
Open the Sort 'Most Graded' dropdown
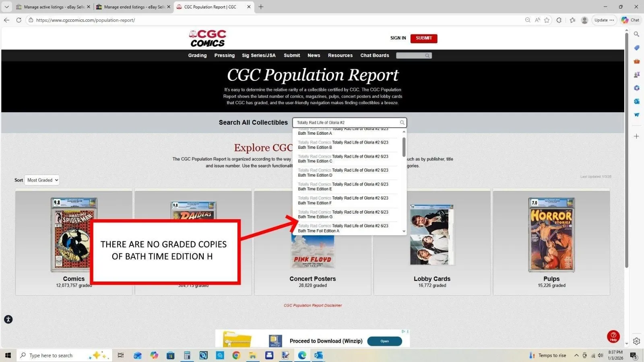pyautogui.click(x=42, y=180)
